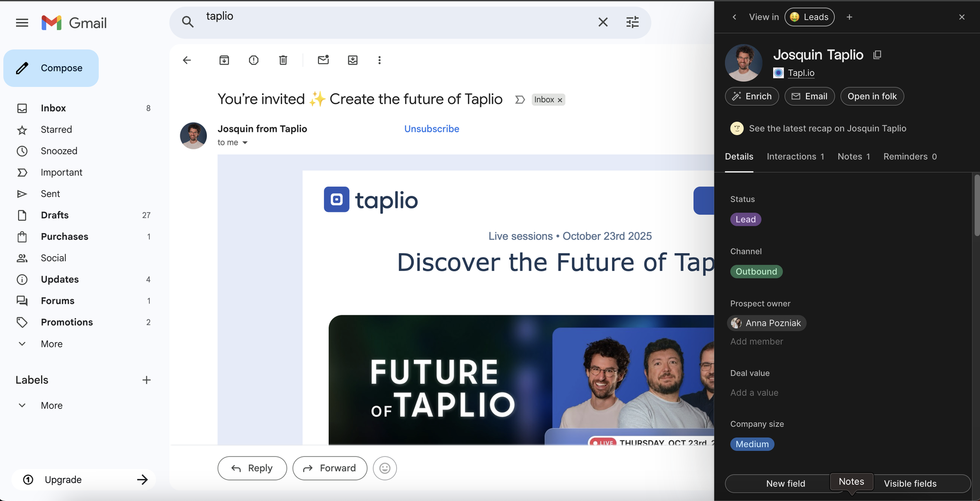This screenshot has height=501, width=980.
Task: Click the Enrich button
Action: (x=752, y=96)
